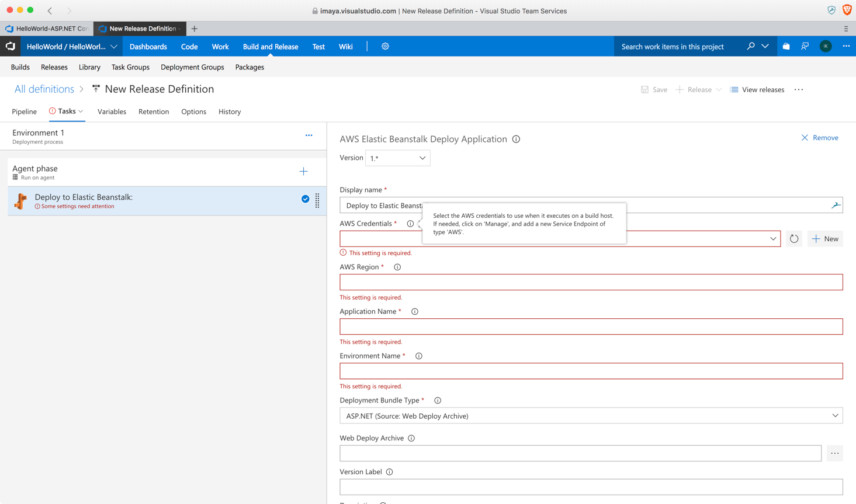
Task: Go to Task Groups section
Action: [130, 67]
